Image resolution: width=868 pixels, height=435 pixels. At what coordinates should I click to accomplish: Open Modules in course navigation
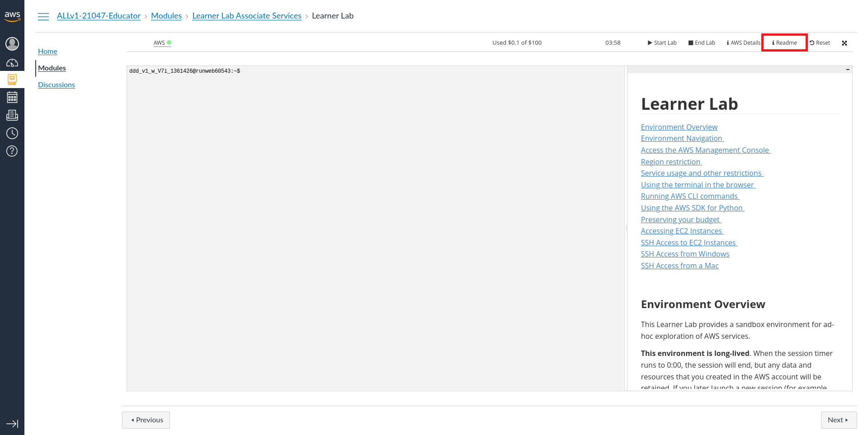point(52,68)
